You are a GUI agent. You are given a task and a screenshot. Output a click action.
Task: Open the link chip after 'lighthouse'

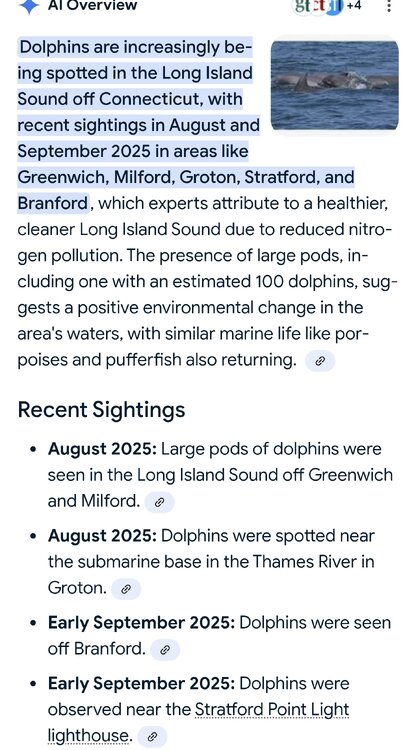pyautogui.click(x=152, y=737)
